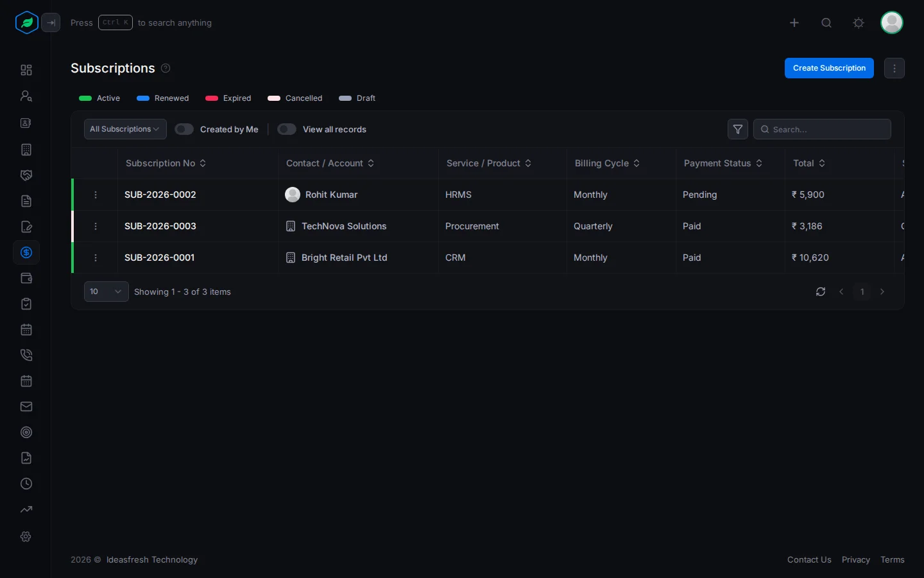Open subscription SUB-2026-0002
This screenshot has width=924, height=578.
(x=160, y=195)
